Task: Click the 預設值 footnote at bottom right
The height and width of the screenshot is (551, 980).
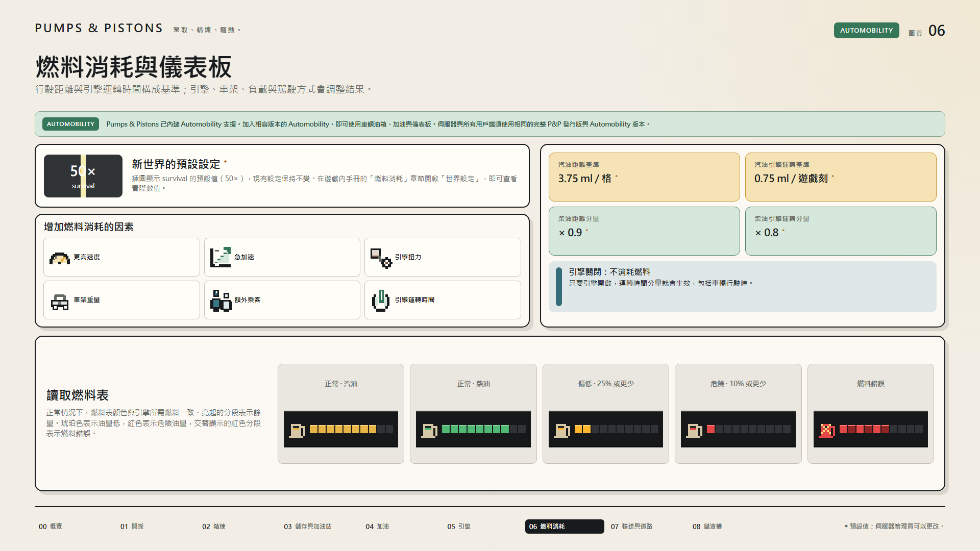Action: [x=894, y=527]
